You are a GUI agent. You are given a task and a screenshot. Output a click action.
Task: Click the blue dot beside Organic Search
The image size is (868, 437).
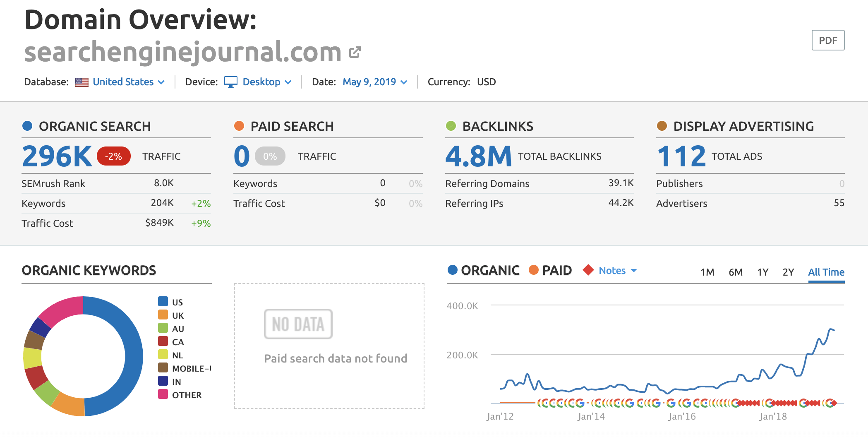pos(27,126)
